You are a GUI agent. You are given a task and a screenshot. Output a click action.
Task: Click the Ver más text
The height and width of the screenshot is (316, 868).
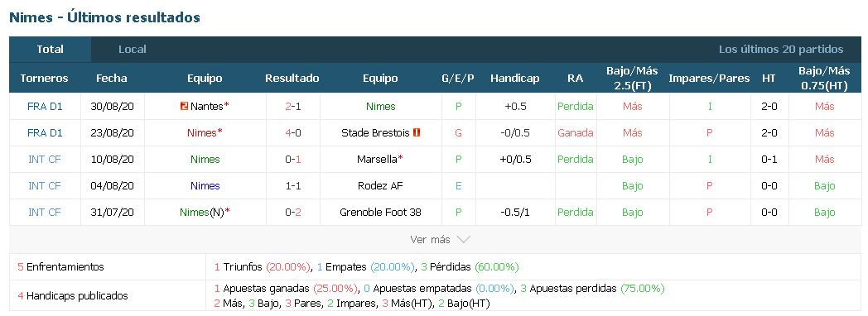[x=430, y=240]
